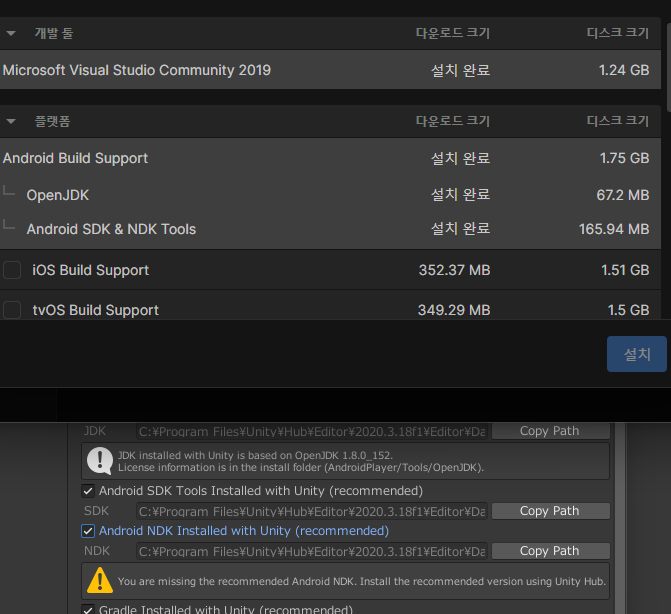Click the missing Android NDK warning message
Viewport: 671px width, 614px height.
pyautogui.click(x=362, y=581)
